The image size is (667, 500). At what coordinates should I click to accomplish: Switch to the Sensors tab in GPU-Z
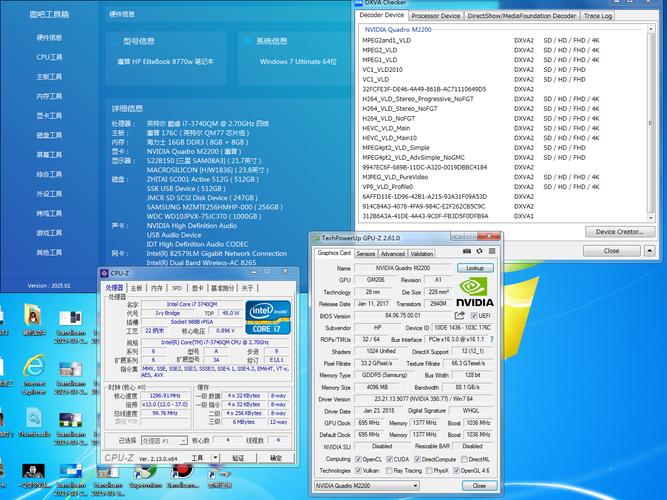click(365, 254)
